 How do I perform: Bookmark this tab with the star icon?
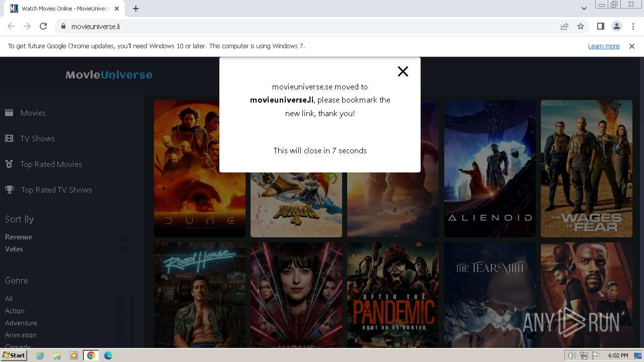pos(581,27)
